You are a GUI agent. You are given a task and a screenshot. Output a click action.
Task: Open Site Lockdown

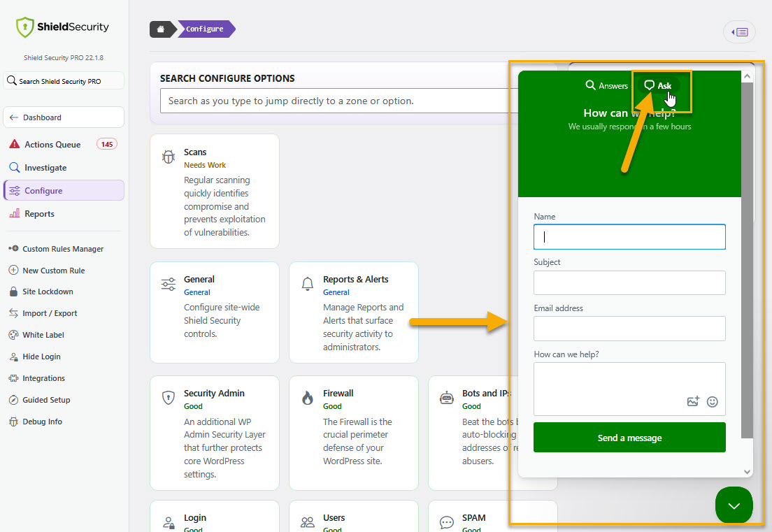(48, 292)
